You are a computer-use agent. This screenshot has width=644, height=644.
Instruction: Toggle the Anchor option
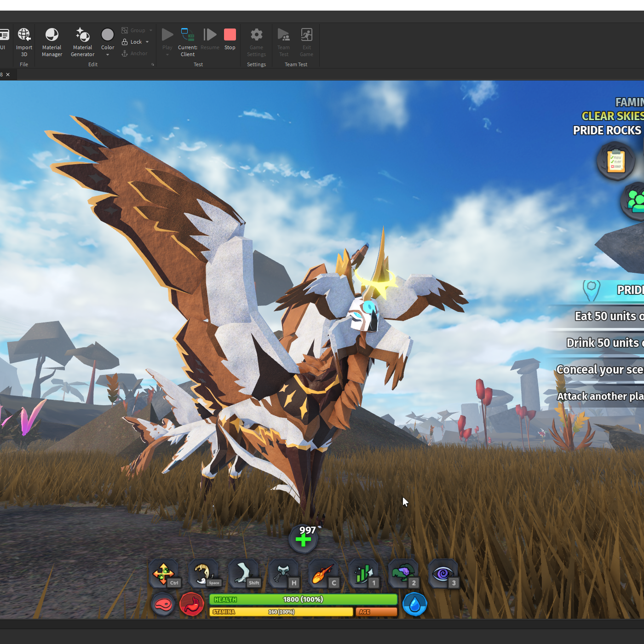tap(134, 53)
